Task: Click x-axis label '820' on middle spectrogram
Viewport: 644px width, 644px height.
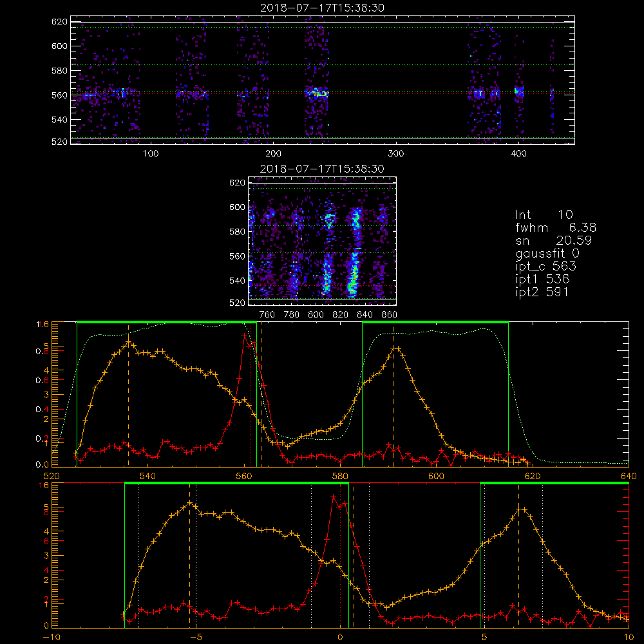Action: point(341,315)
